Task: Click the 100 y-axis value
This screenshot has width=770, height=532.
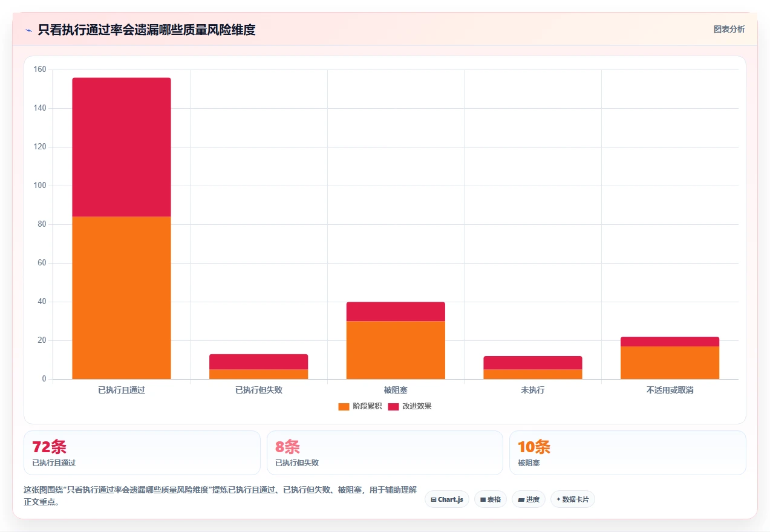Action: coord(40,186)
